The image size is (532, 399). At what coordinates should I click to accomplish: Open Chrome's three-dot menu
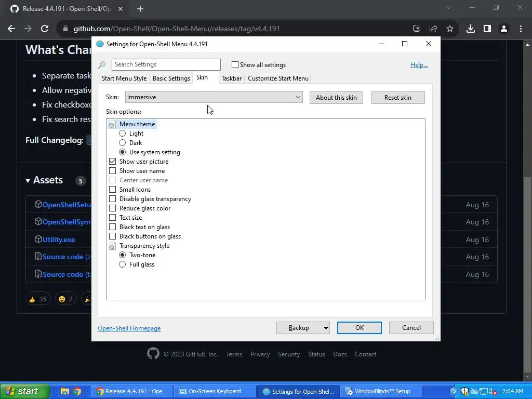[x=521, y=29]
